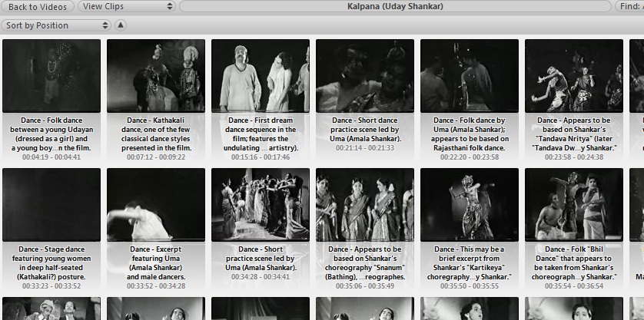
Task: Click the timecode 00:34:28 - 00:34:41
Action: (261, 276)
